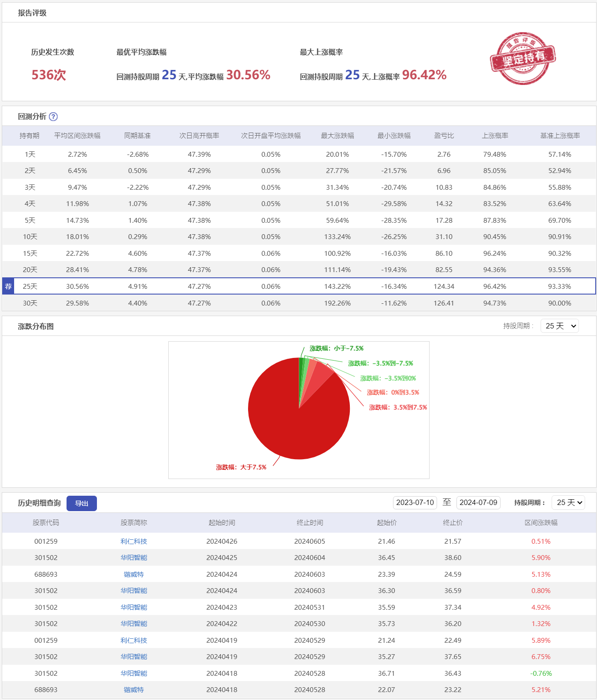
Task: Open the 持股周期 dropdown in 历史明细查询
Action: click(x=568, y=502)
